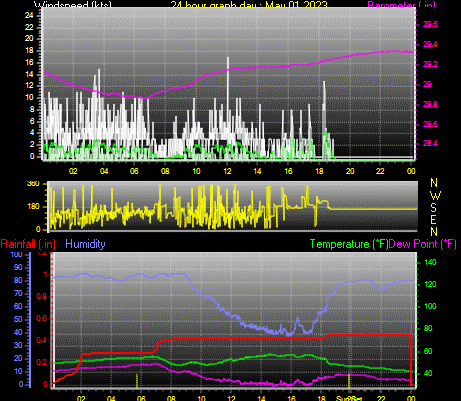Click 29.2 on the barometer scale

point(430,64)
